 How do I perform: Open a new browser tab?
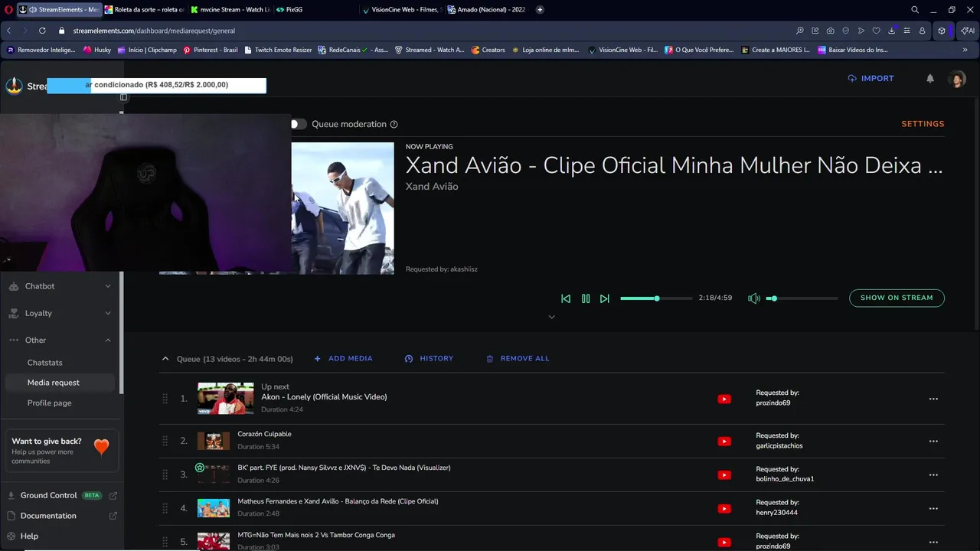(540, 10)
